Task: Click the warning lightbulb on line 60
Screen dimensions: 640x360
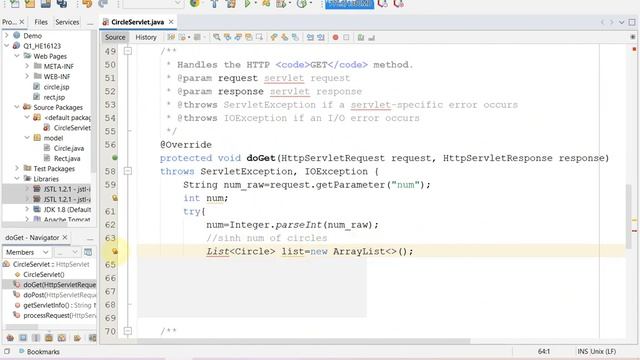Action: (x=115, y=198)
